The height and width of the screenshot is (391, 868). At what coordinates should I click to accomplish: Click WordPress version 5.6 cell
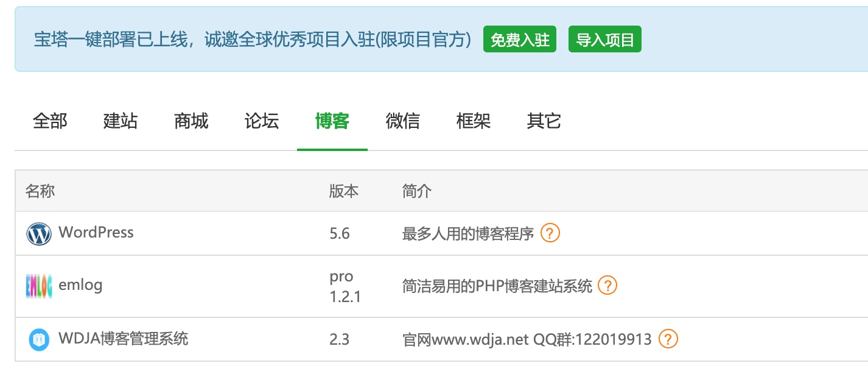pos(340,233)
